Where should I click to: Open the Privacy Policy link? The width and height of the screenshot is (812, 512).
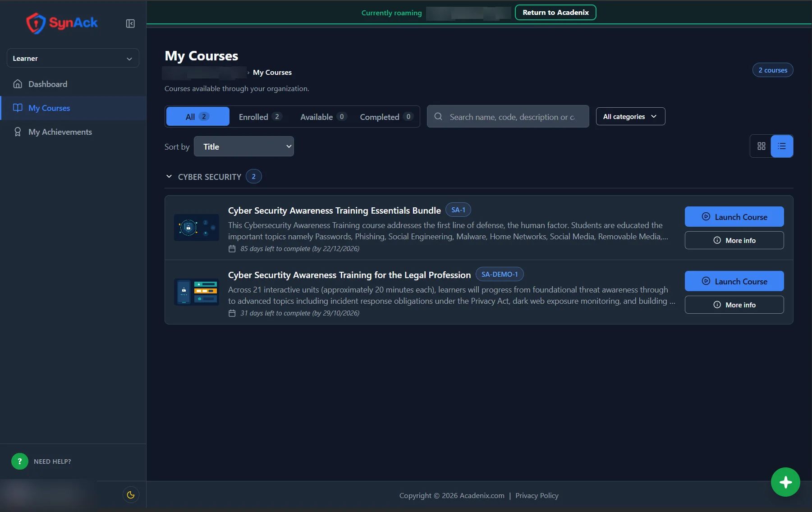coord(537,496)
